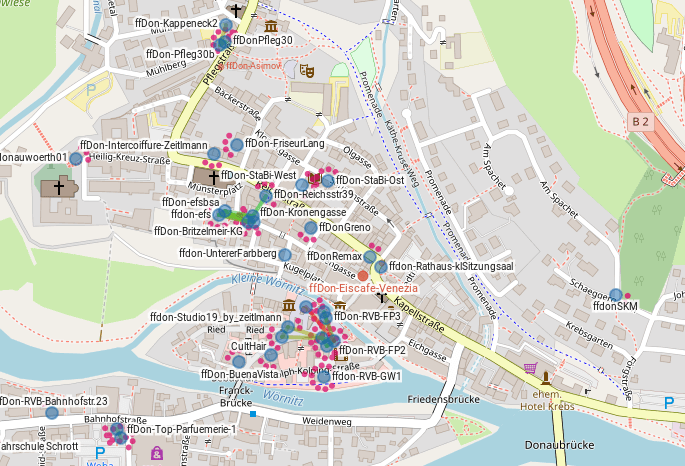Click the ffDon-Kappeneck2 node marker
685x466 pixels.
click(x=226, y=25)
